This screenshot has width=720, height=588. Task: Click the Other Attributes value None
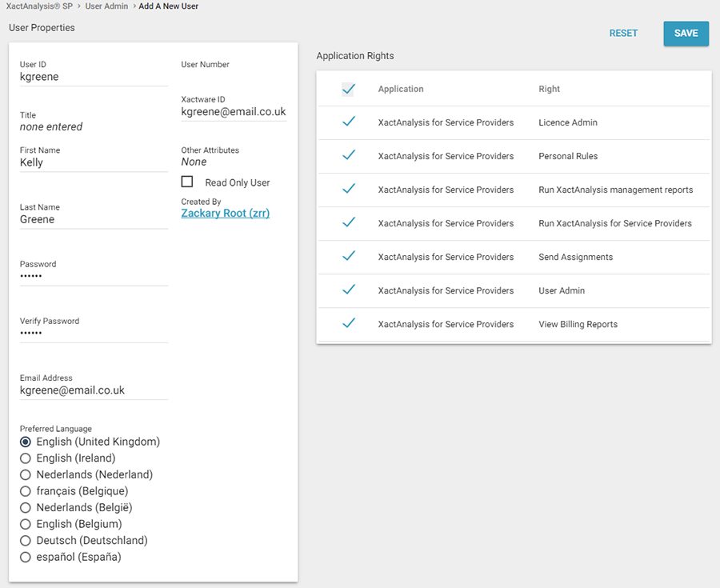194,162
